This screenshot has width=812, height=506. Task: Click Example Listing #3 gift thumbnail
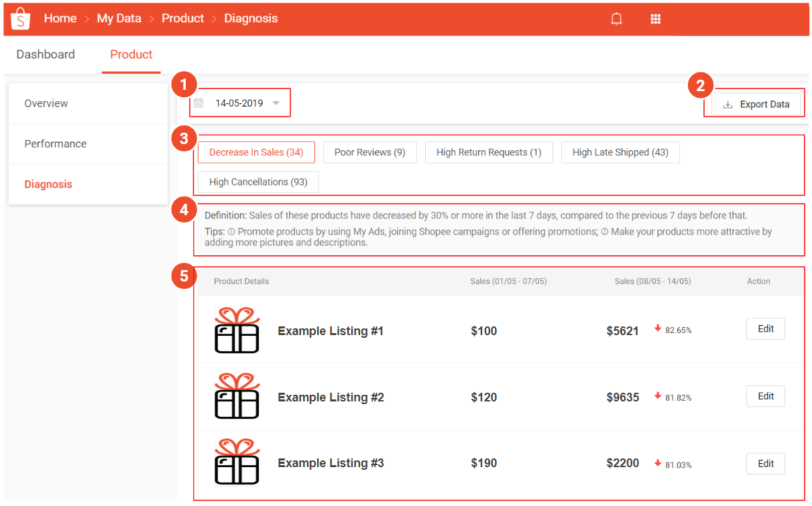pos(237,462)
